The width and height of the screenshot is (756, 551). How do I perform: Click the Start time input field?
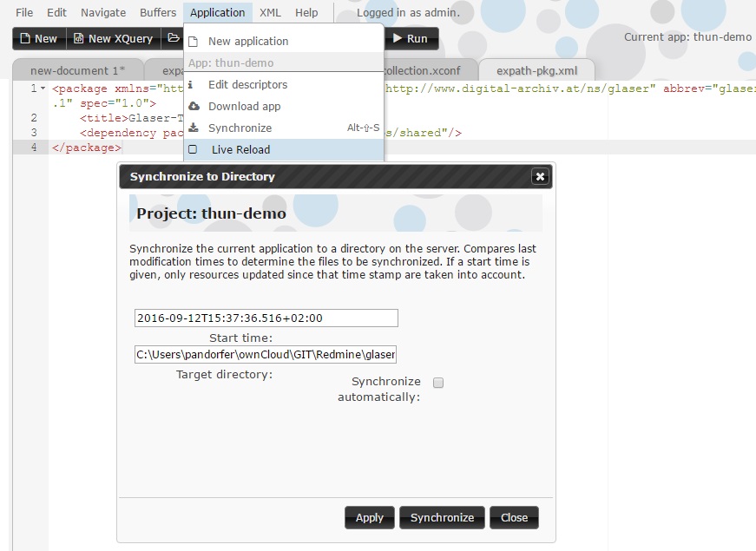pyautogui.click(x=266, y=318)
